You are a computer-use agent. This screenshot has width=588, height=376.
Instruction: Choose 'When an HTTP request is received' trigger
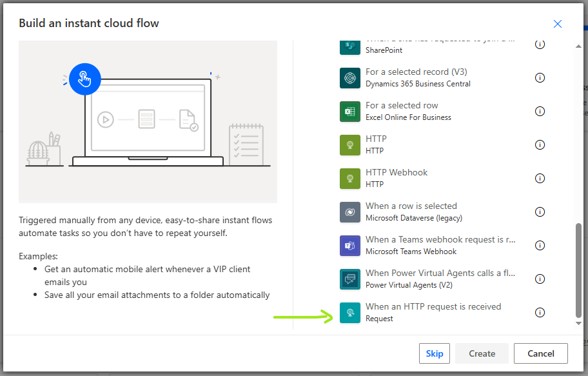click(433, 306)
